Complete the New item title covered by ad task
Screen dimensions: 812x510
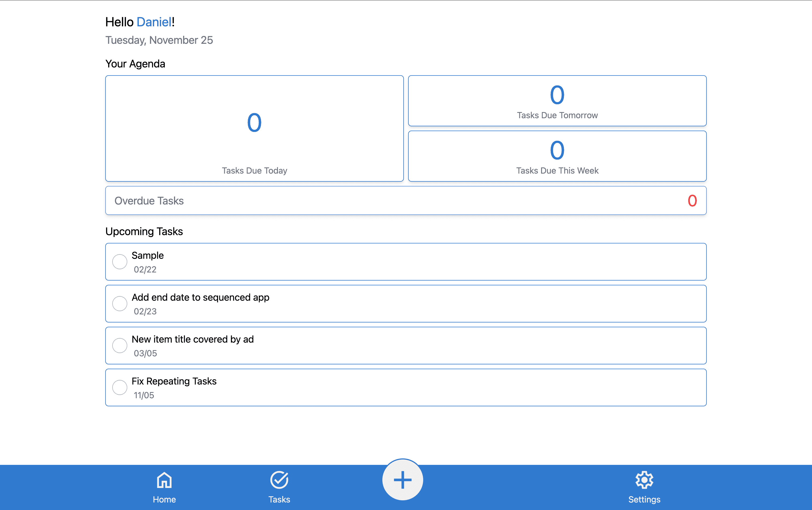click(x=120, y=345)
